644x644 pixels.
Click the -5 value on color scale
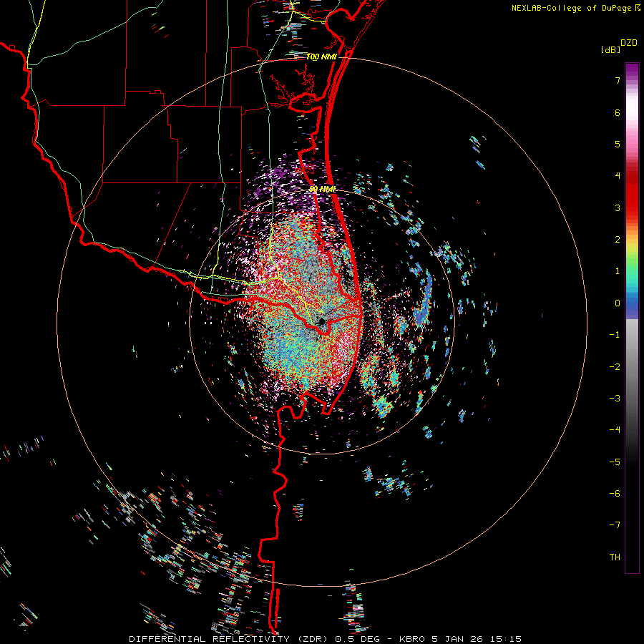615,462
